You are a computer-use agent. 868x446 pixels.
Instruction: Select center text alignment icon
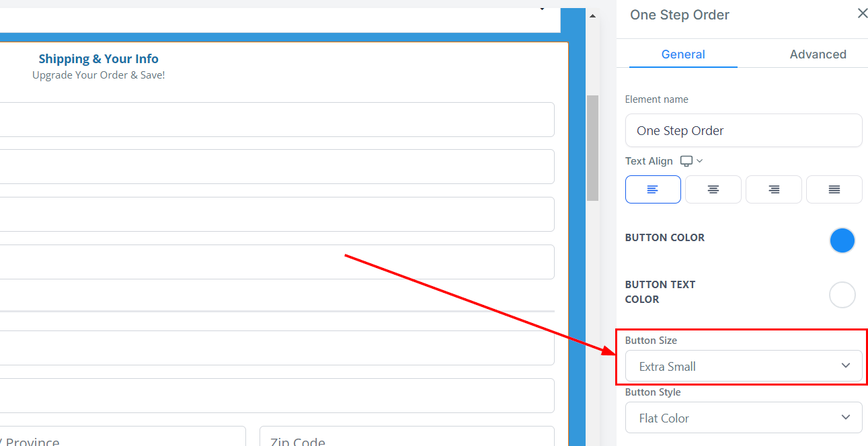713,189
